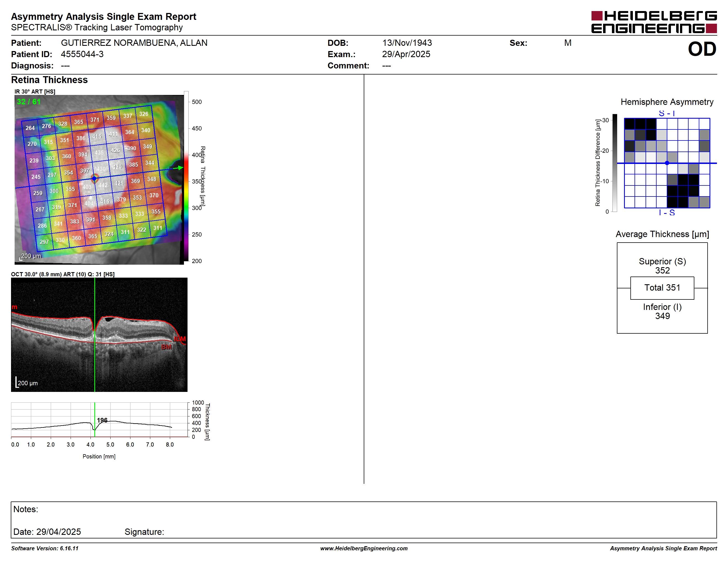Click the Notes field
Image resolution: width=728 pixels, height=563 pixels.
[x=364, y=520]
